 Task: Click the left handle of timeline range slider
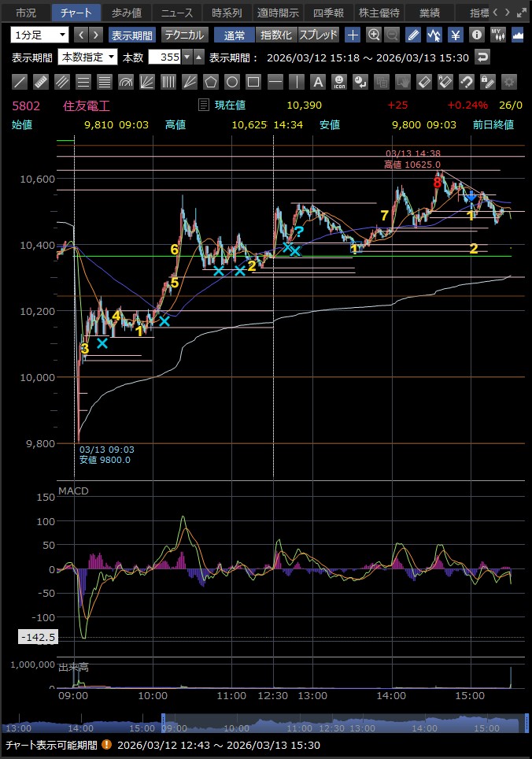tap(163, 721)
